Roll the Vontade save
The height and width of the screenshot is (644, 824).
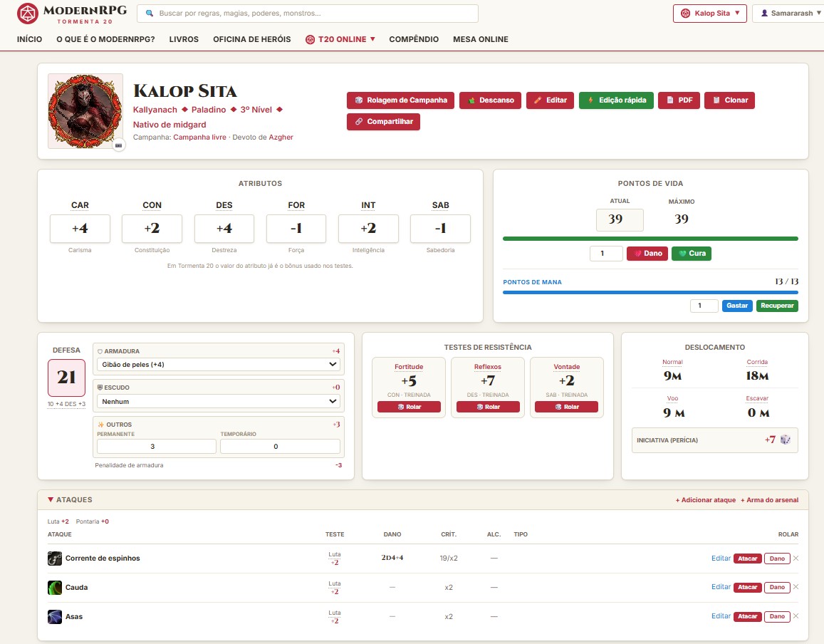click(566, 407)
